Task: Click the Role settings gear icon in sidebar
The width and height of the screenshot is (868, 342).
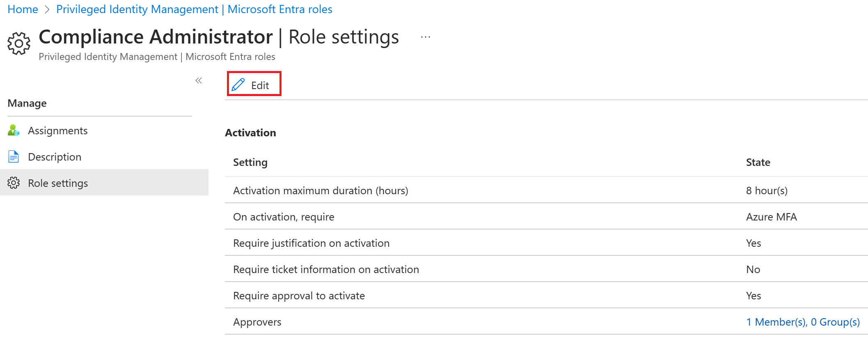Action: (14, 183)
